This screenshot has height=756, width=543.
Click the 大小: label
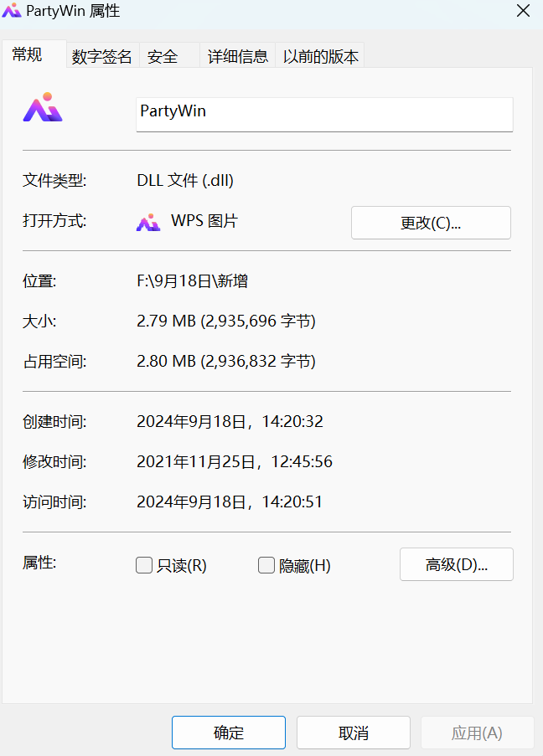pos(39,321)
